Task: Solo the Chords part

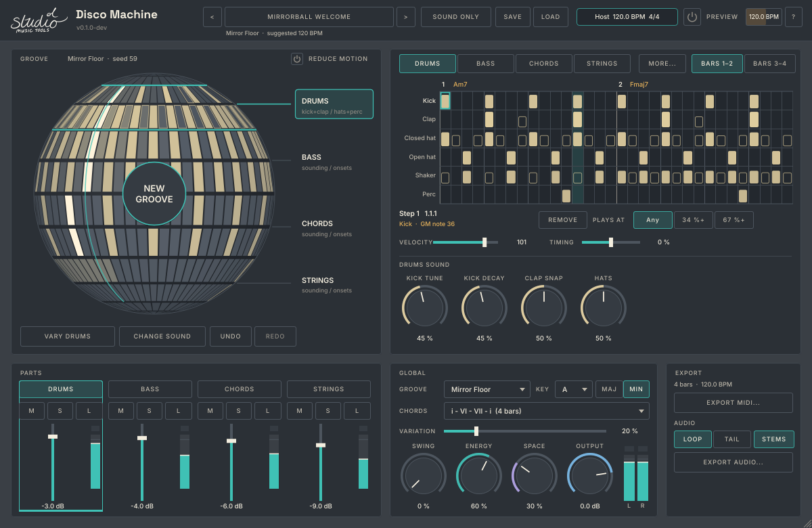Action: coord(239,411)
